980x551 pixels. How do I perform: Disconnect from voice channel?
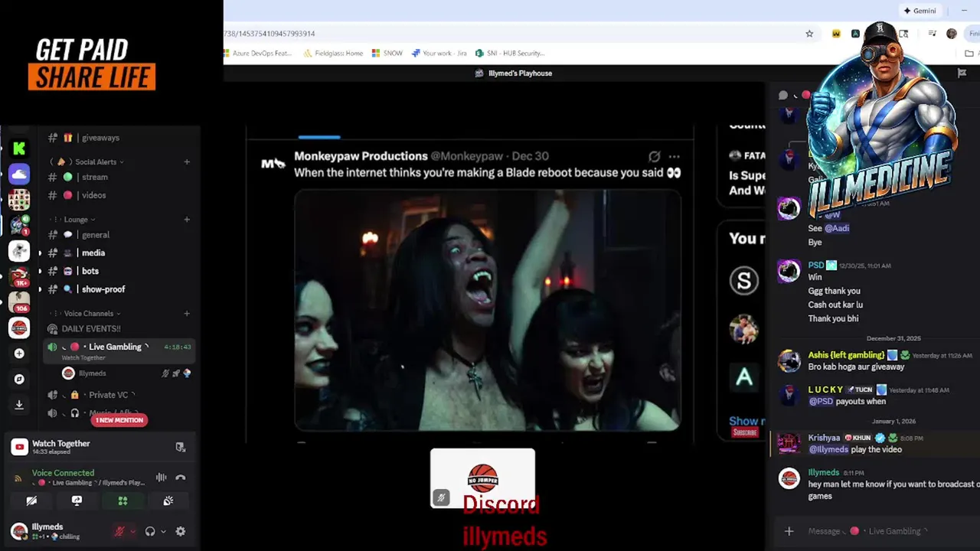(181, 478)
